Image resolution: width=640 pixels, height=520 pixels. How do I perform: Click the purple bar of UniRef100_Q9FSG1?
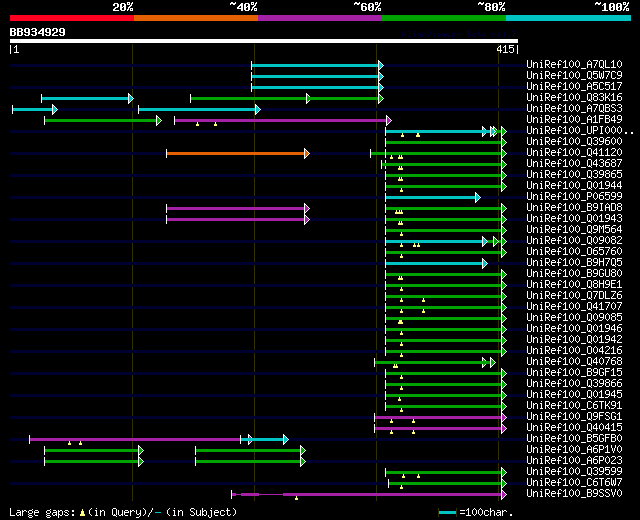tap(440, 418)
